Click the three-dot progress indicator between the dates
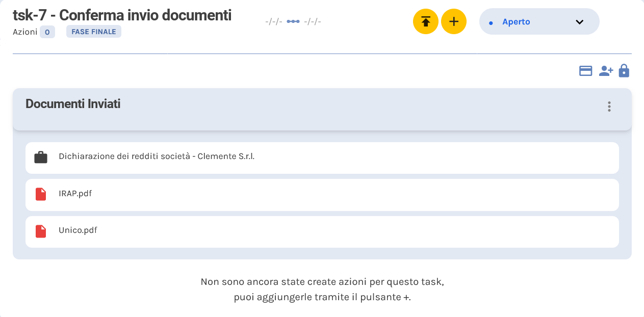 pyautogui.click(x=293, y=21)
